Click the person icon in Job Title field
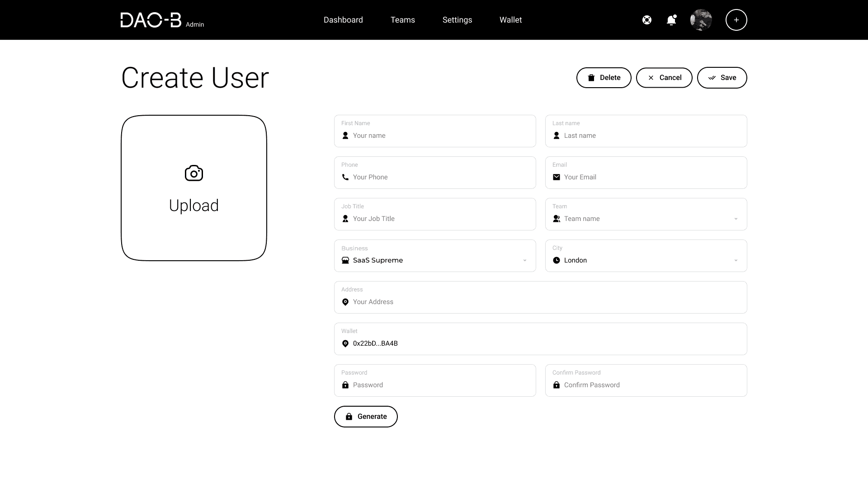 [345, 219]
